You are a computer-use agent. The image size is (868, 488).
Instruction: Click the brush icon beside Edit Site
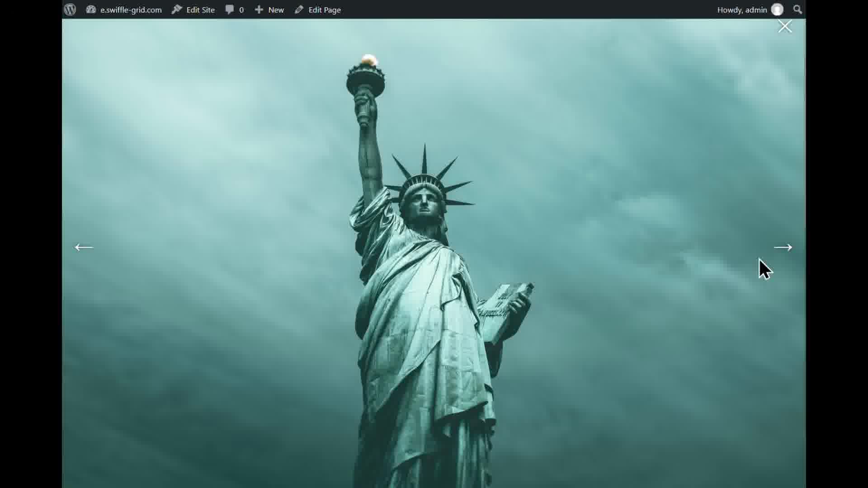(x=177, y=9)
